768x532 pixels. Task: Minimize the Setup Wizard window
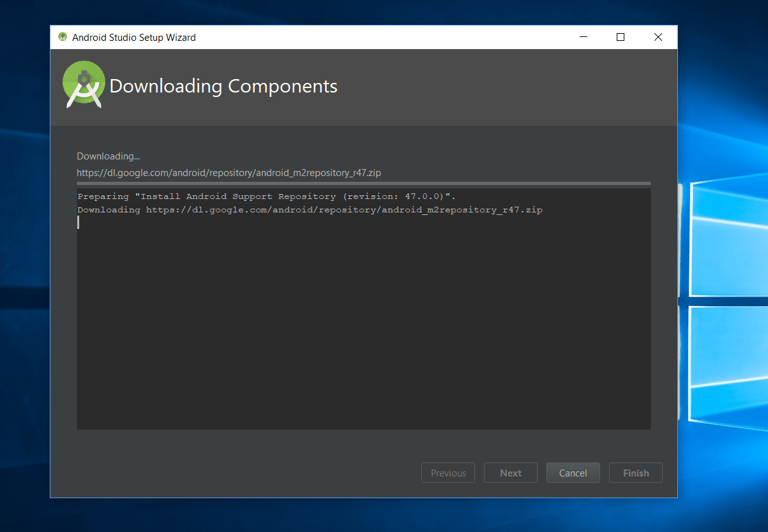pos(583,37)
